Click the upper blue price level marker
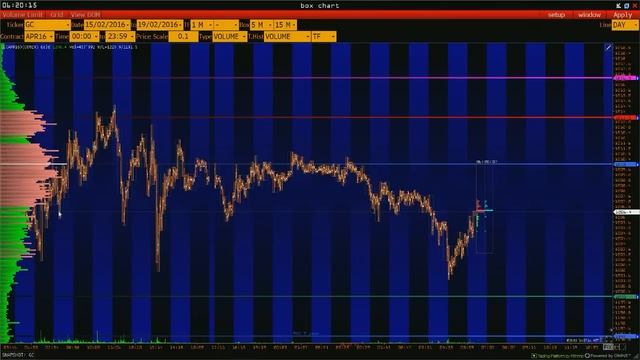This screenshot has height=360, width=640. (625, 164)
